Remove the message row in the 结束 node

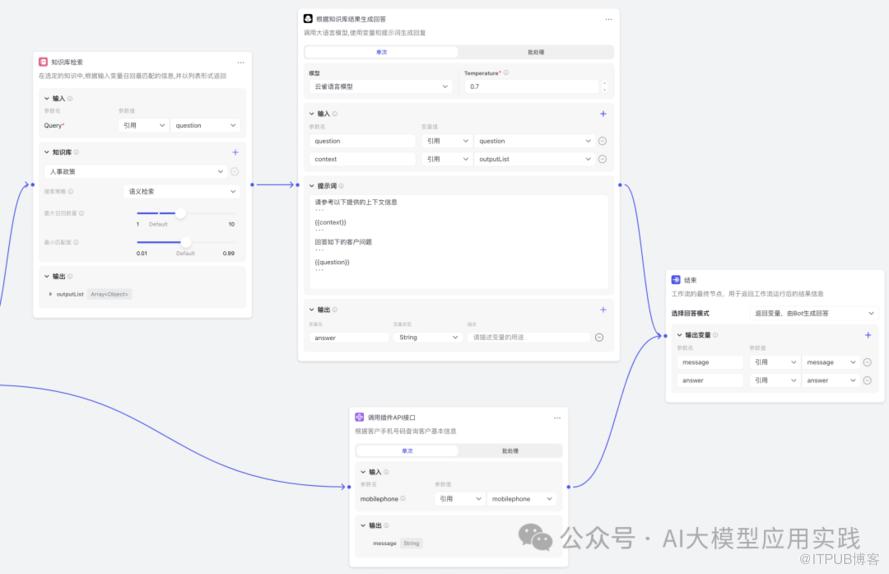[x=867, y=362]
